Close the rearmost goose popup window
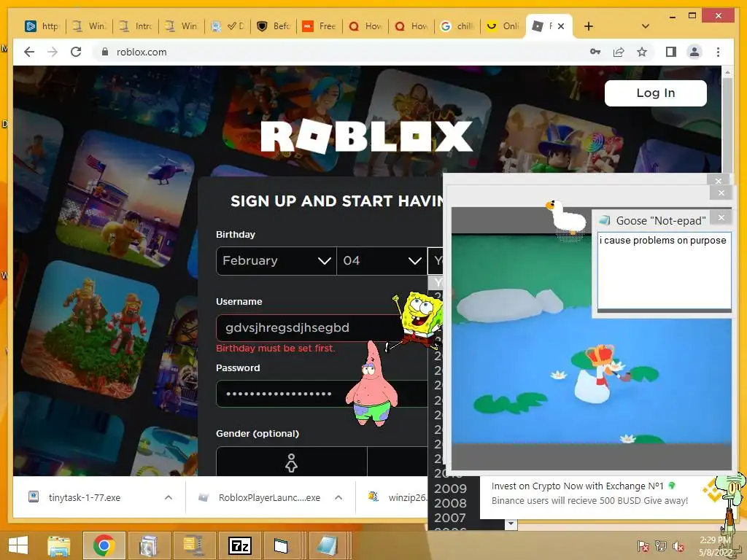 click(x=719, y=181)
